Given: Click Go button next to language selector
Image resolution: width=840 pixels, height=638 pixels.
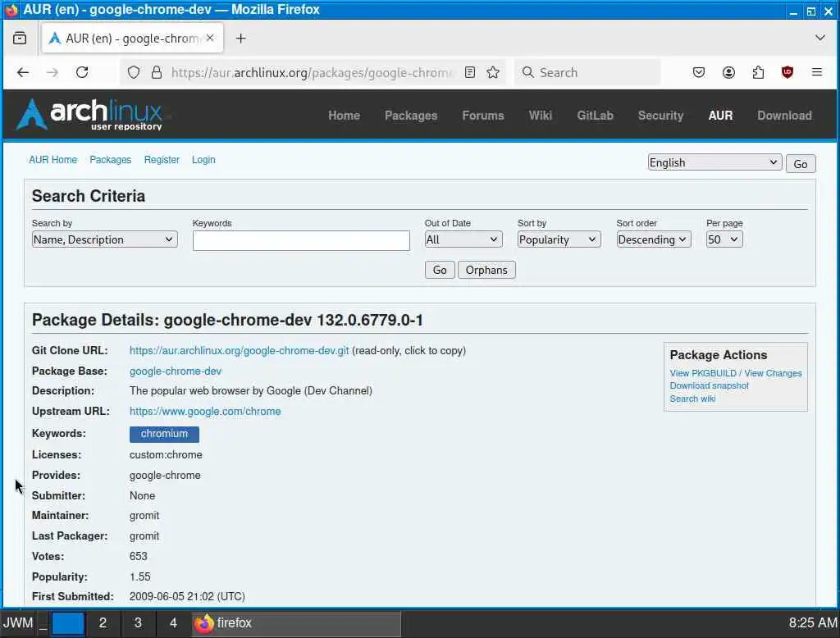Looking at the screenshot, I should pos(801,163).
